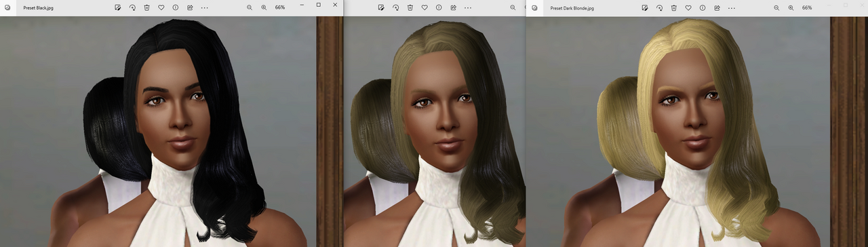This screenshot has width=868, height=247.
Task: Click the brown-haired Sim photo in middle window
Action: [435, 131]
